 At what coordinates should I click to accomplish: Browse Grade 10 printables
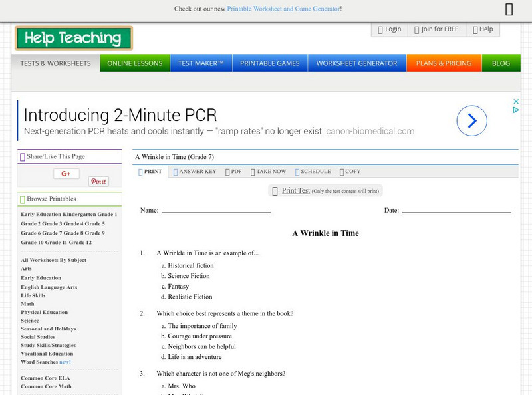(32, 243)
